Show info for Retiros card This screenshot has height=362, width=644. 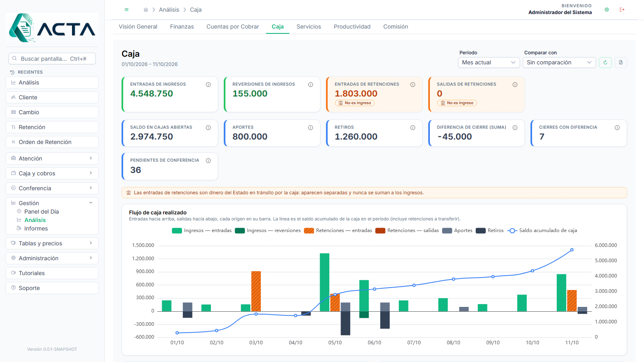click(413, 128)
